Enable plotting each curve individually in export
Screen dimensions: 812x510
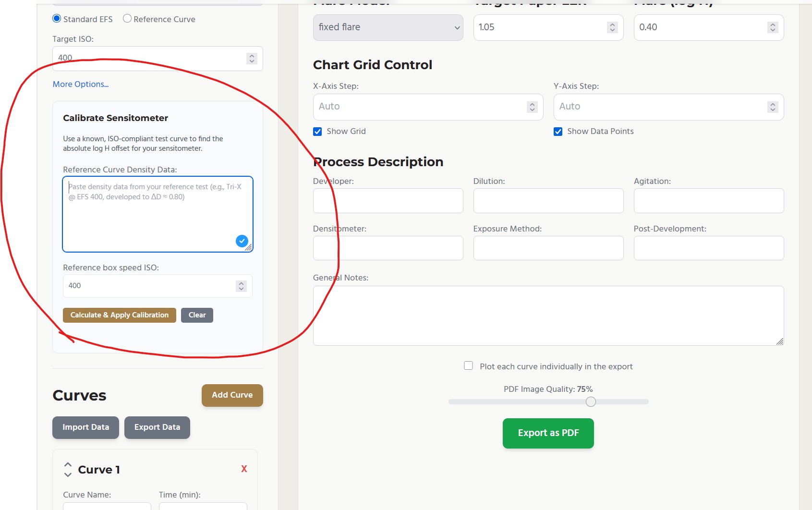coord(469,366)
